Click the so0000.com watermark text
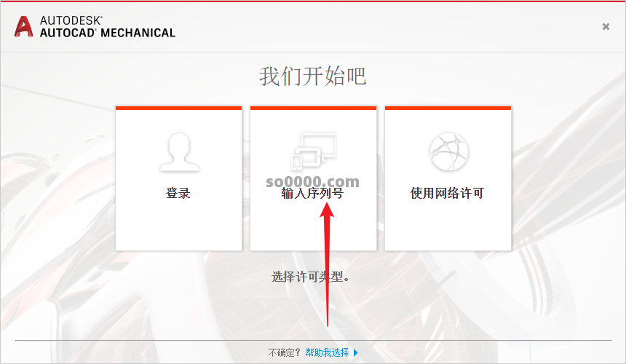626x364 pixels. [x=312, y=182]
